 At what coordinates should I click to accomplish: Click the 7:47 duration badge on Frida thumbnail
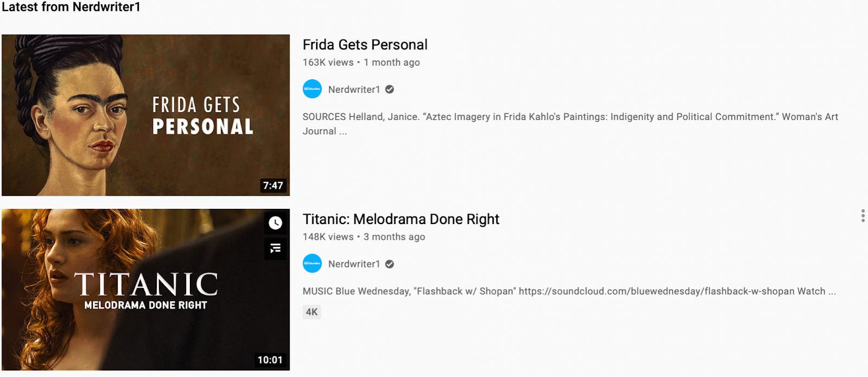273,186
